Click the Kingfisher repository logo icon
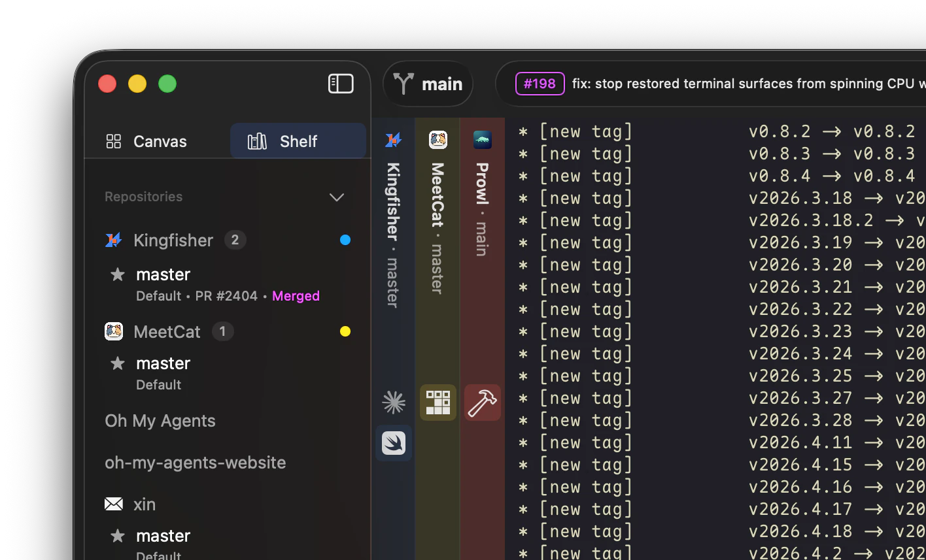Image resolution: width=926 pixels, height=560 pixels. point(114,240)
